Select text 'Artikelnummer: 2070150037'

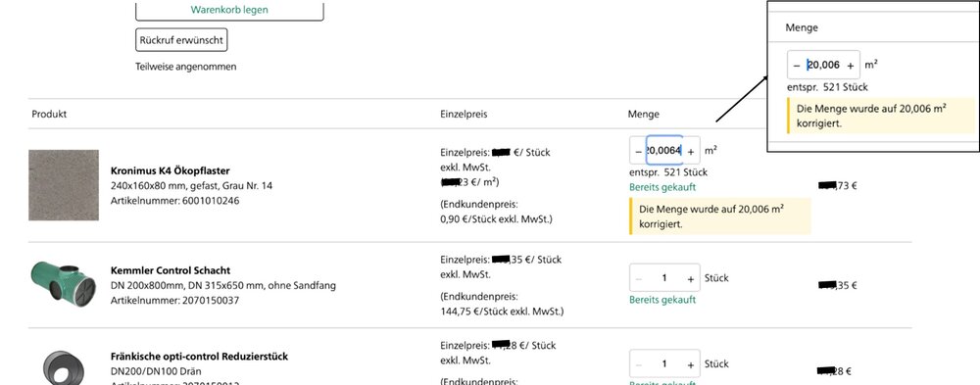coord(175,300)
